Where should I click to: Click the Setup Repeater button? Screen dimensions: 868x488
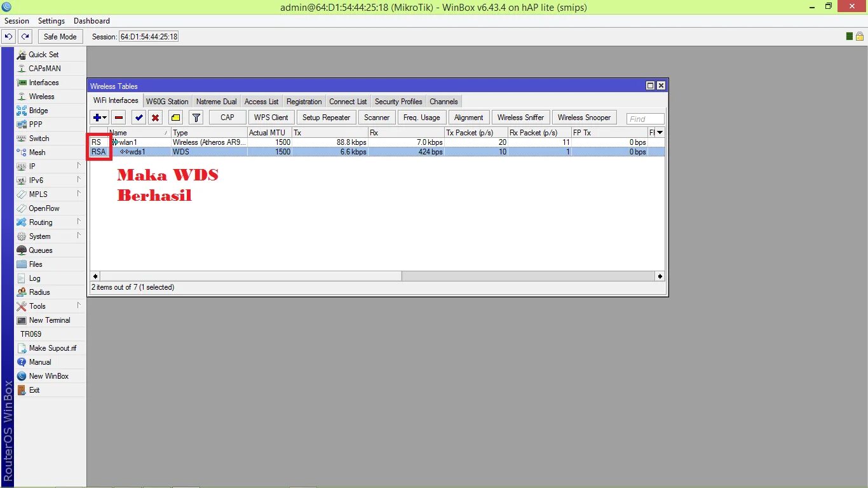(326, 118)
